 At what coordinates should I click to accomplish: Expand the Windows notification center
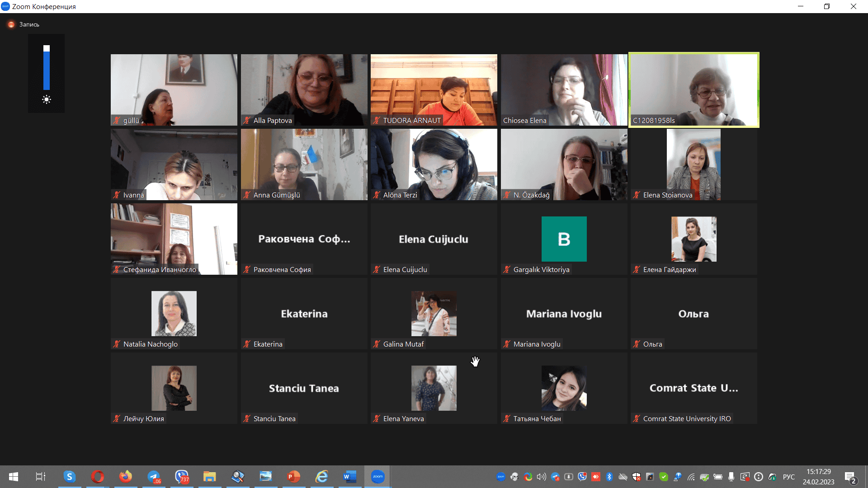click(x=850, y=477)
